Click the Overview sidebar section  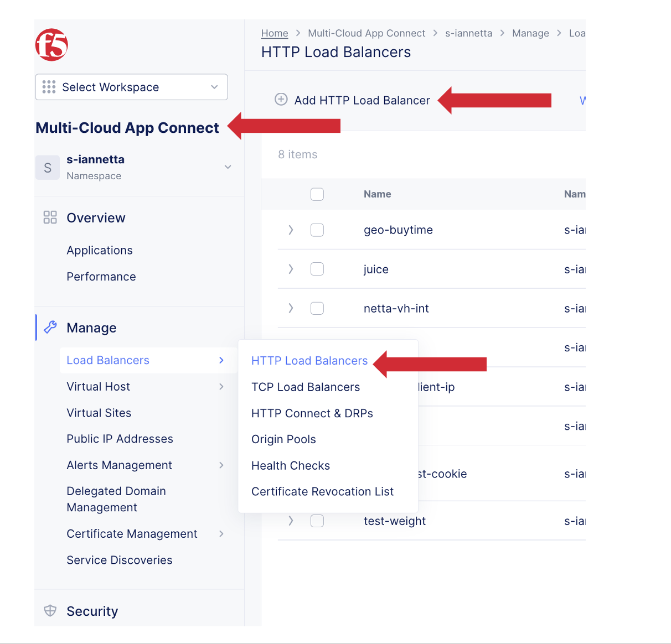coord(96,217)
